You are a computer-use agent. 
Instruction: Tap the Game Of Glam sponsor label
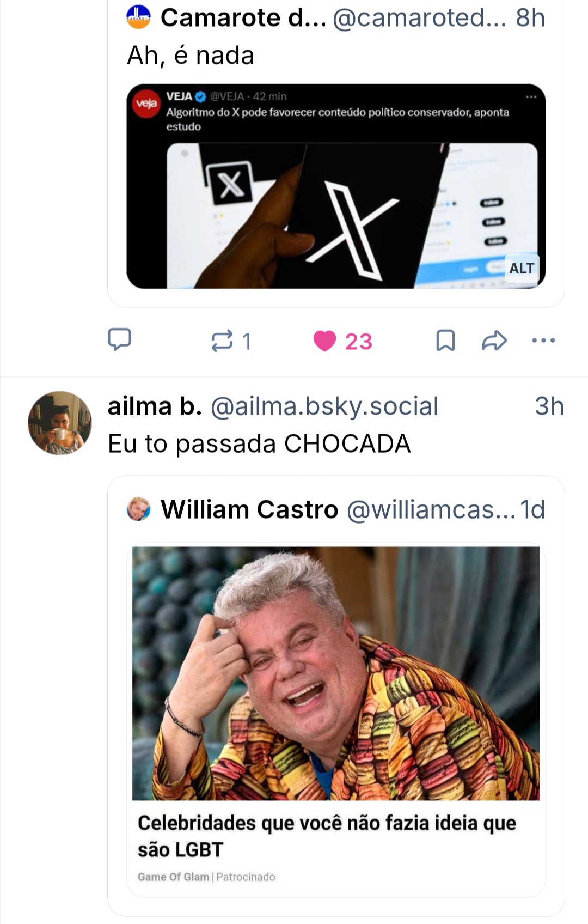pyautogui.click(x=173, y=877)
